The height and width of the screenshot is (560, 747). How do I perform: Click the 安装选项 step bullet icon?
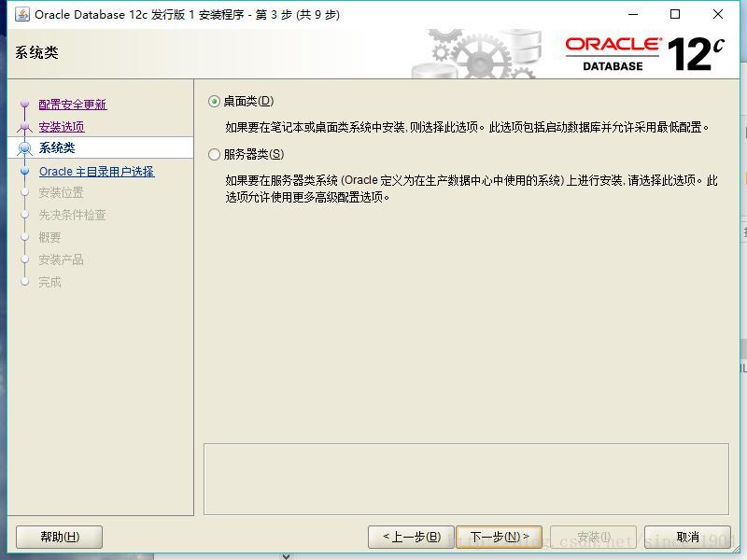(25, 127)
